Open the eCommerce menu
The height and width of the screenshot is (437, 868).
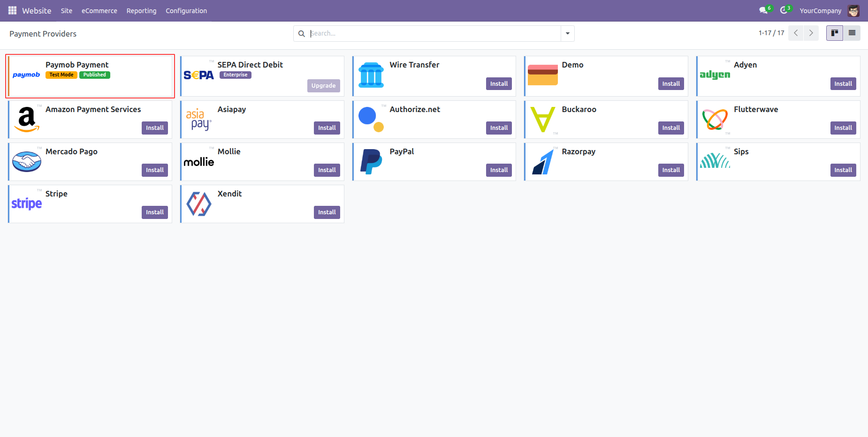99,11
